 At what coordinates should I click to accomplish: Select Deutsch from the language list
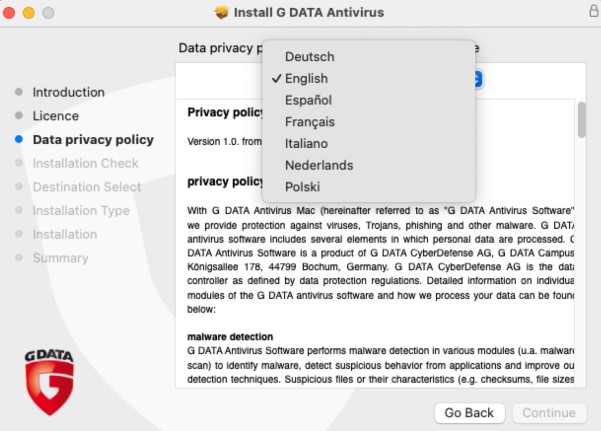tap(309, 57)
